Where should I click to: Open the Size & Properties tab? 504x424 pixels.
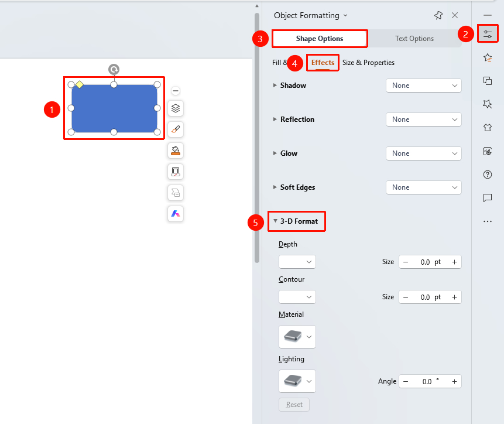tap(368, 63)
